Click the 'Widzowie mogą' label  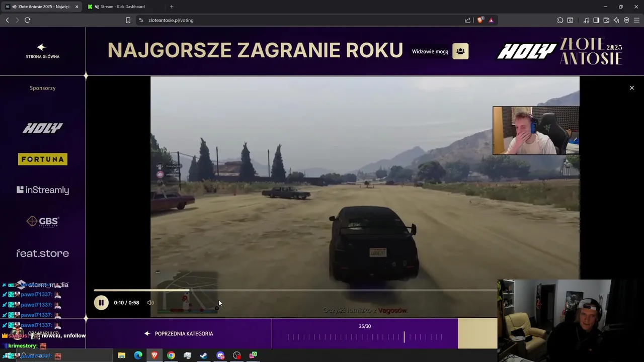[430, 51]
